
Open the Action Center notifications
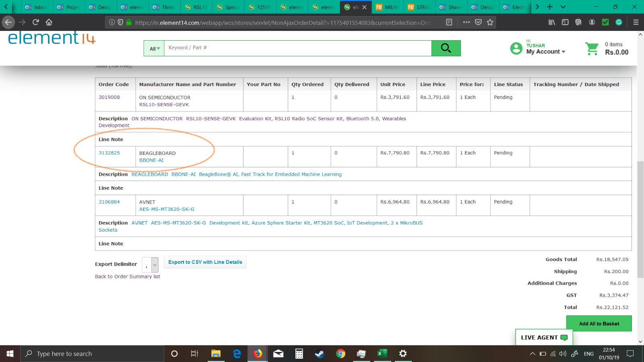[x=630, y=354]
